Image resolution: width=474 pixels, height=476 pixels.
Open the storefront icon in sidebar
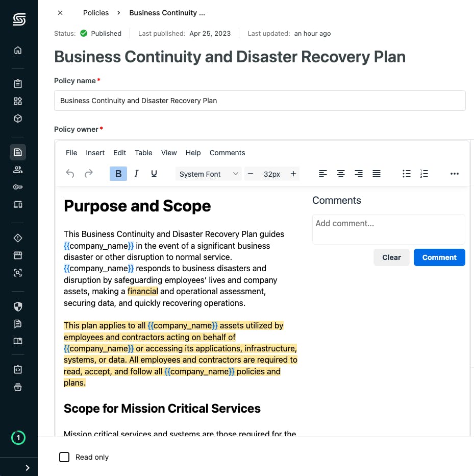18,255
